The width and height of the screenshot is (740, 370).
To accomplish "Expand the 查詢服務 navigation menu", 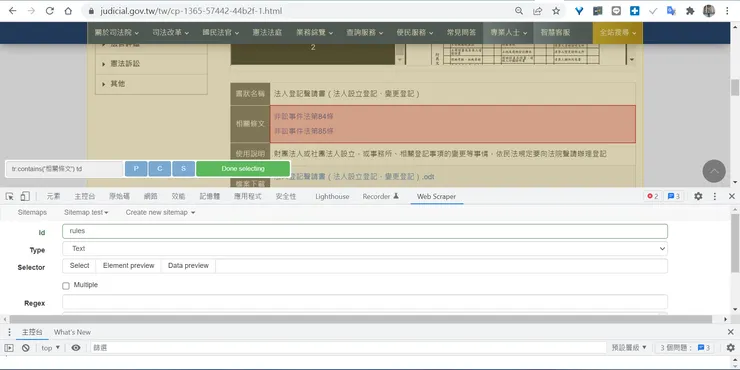I will tap(365, 33).
